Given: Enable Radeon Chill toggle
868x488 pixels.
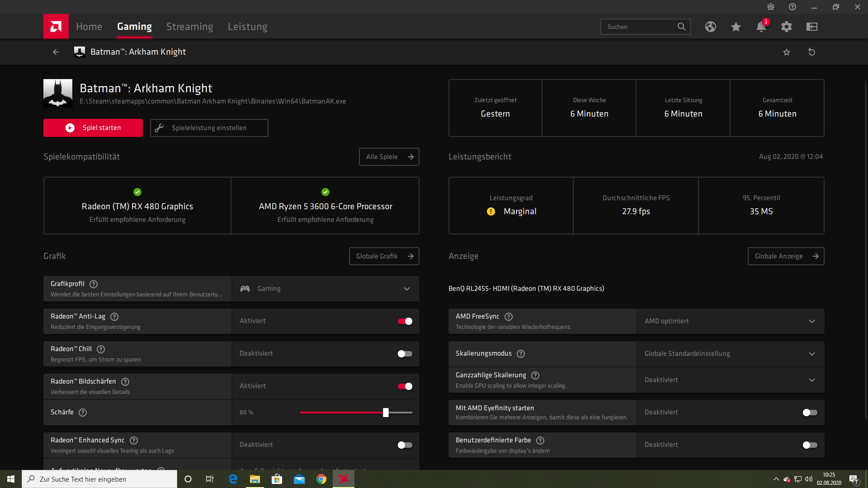Looking at the screenshot, I should pos(405,354).
